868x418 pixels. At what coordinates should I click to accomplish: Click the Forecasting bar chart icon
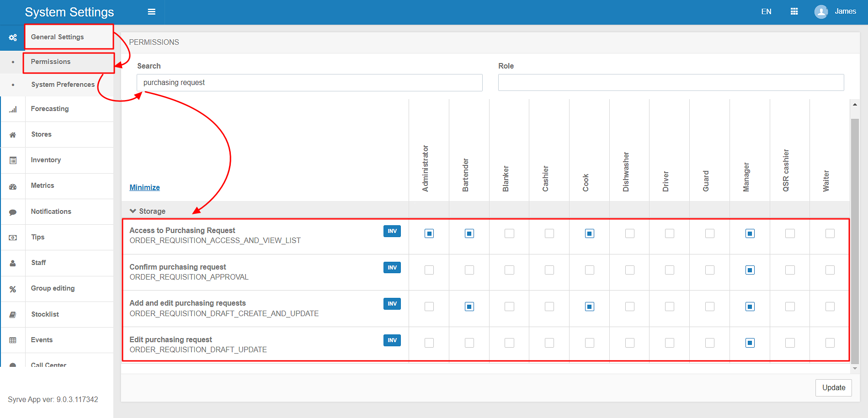[13, 109]
